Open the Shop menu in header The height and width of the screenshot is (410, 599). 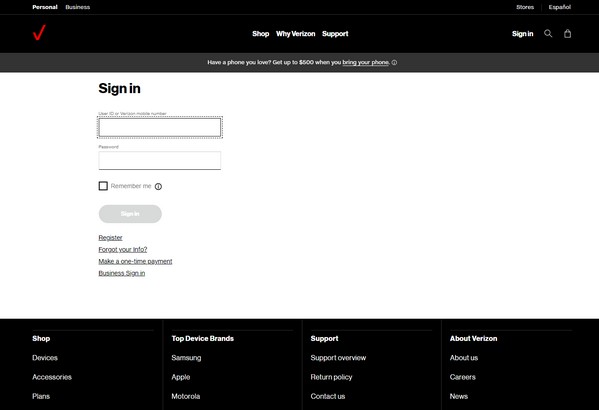coord(261,34)
